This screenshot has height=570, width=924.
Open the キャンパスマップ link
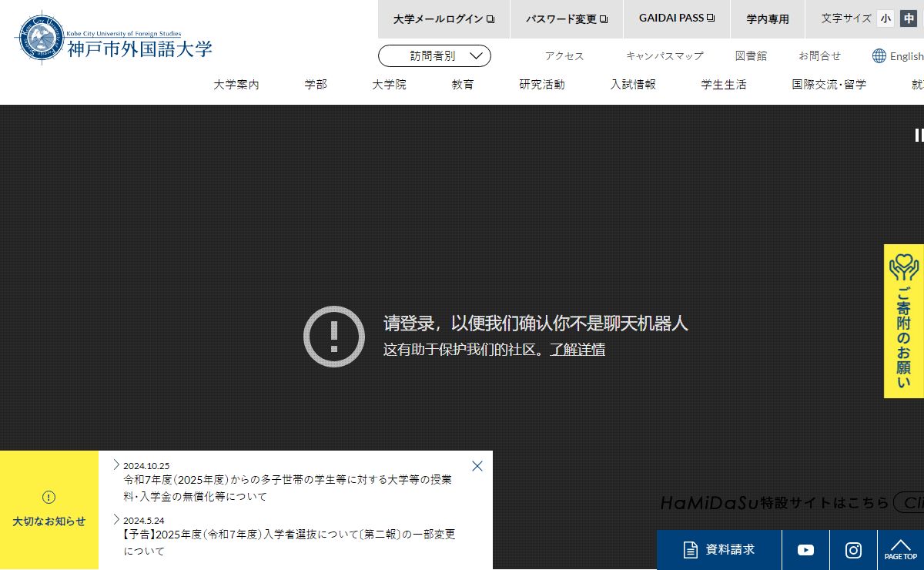(x=665, y=56)
